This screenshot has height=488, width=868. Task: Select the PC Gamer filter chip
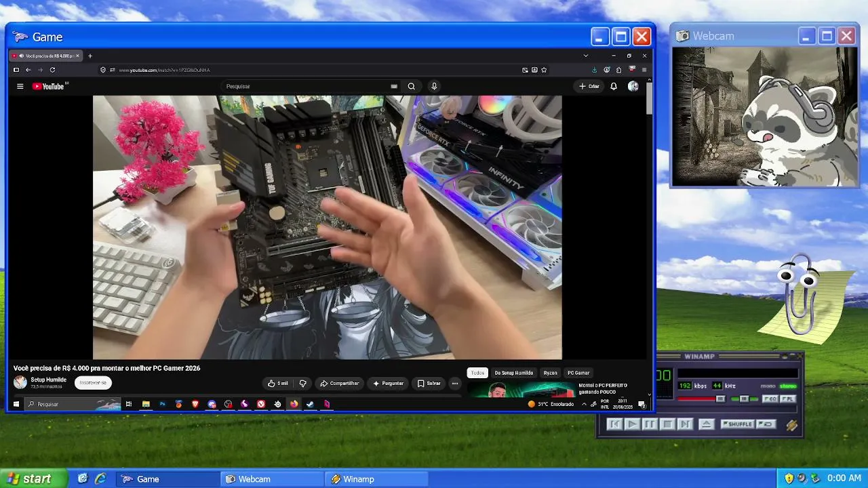click(x=578, y=373)
